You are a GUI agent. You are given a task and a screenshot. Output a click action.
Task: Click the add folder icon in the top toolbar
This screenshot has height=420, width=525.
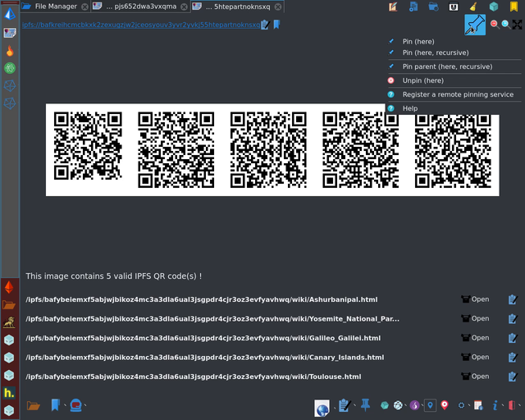pyautogui.click(x=433, y=7)
